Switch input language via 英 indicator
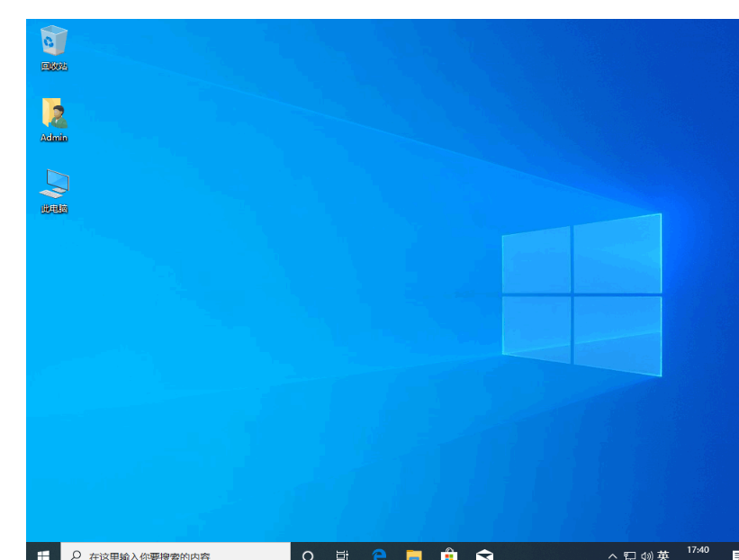Image resolution: width=739 pixels, height=560 pixels. click(x=663, y=555)
